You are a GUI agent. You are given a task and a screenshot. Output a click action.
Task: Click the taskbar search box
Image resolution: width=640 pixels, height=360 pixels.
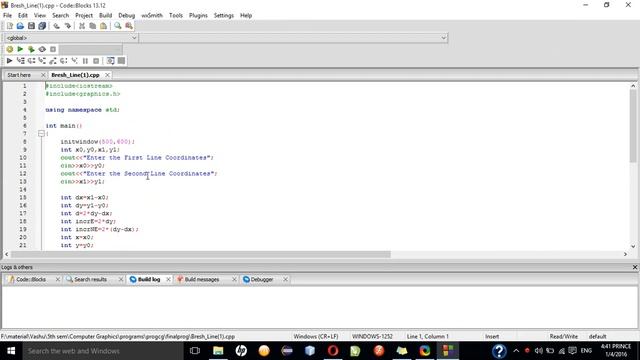coord(102,351)
